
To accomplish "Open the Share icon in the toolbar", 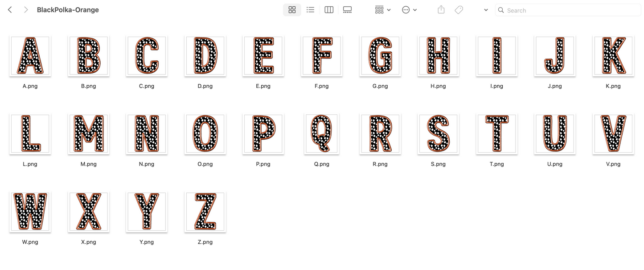I will pyautogui.click(x=441, y=9).
